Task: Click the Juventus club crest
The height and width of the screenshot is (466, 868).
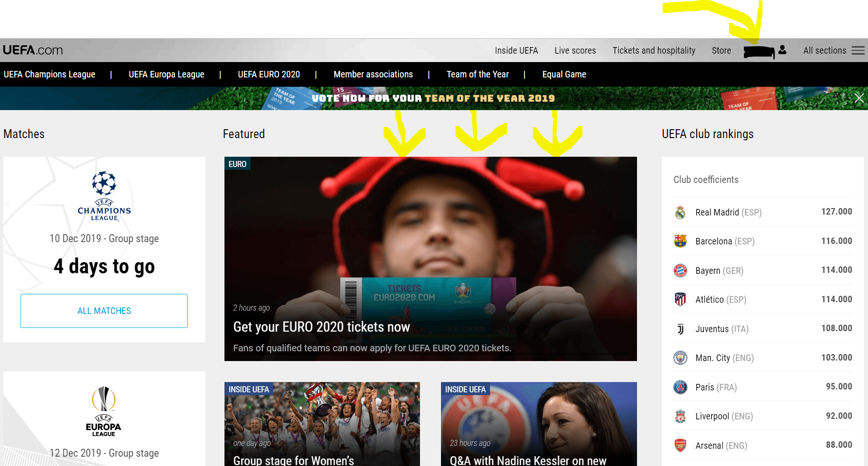Action: coord(680,329)
